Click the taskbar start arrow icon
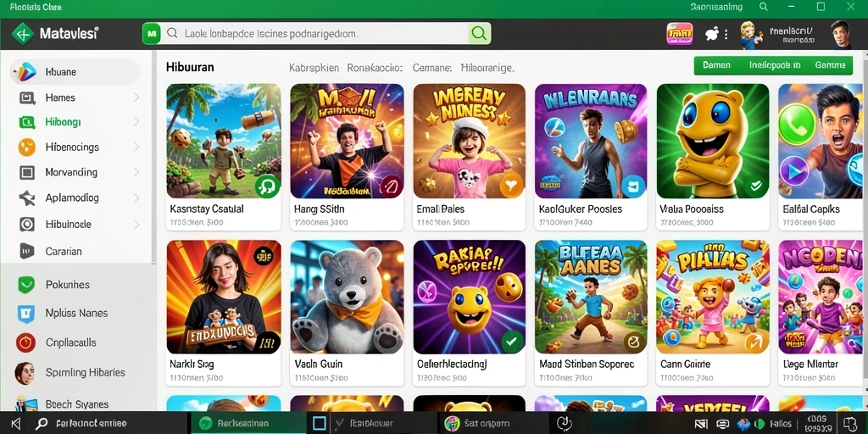The height and width of the screenshot is (434, 868). pyautogui.click(x=15, y=424)
